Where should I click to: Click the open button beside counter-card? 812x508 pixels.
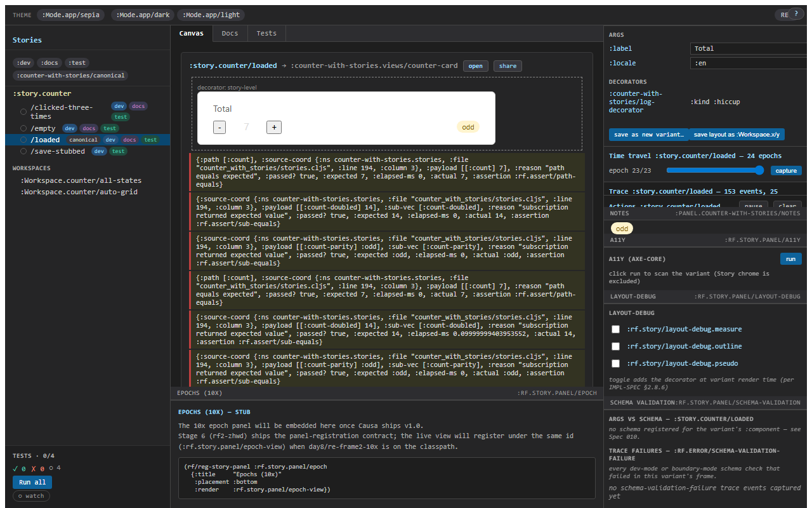476,66
